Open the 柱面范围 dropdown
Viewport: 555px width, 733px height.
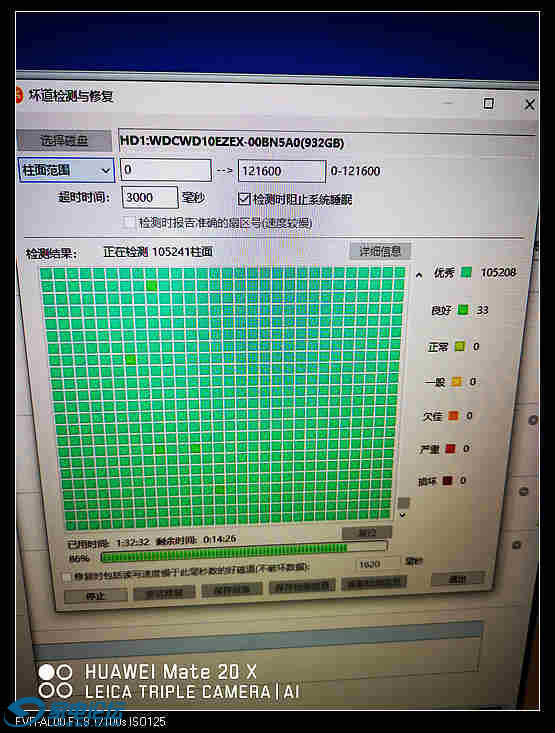[x=66, y=170]
